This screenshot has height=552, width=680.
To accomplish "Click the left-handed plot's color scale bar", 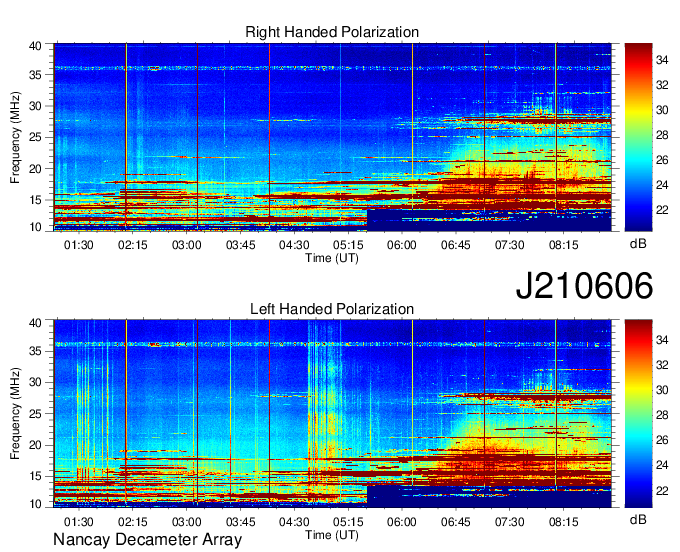I will coord(638,414).
